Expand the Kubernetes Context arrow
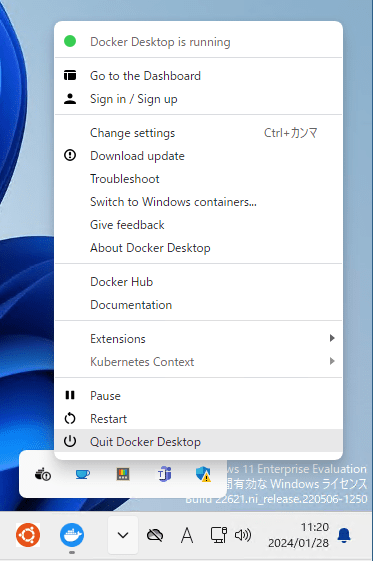The width and height of the screenshot is (373, 561). 332,361
